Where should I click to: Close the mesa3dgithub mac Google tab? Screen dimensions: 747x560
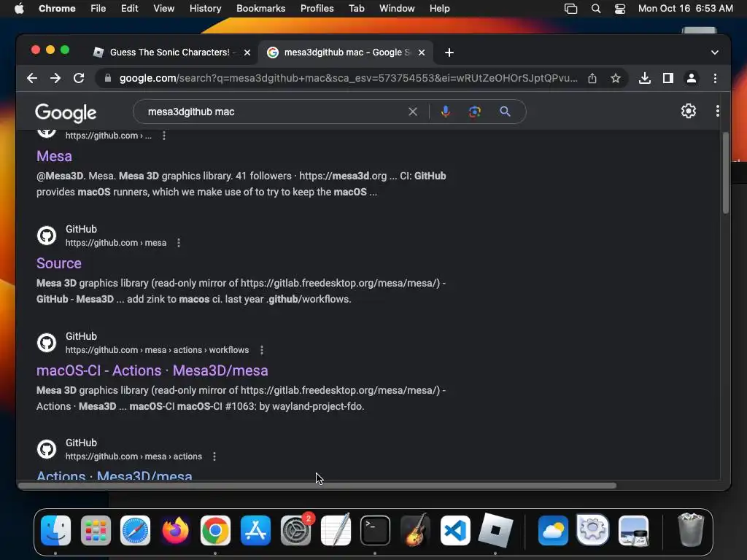422,52
